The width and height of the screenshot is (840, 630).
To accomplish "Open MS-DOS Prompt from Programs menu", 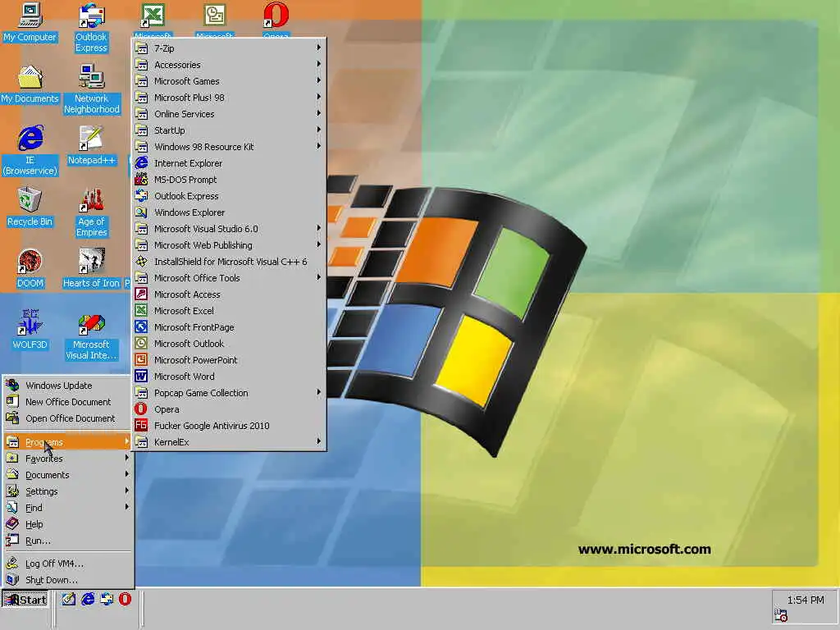I will pos(230,180).
